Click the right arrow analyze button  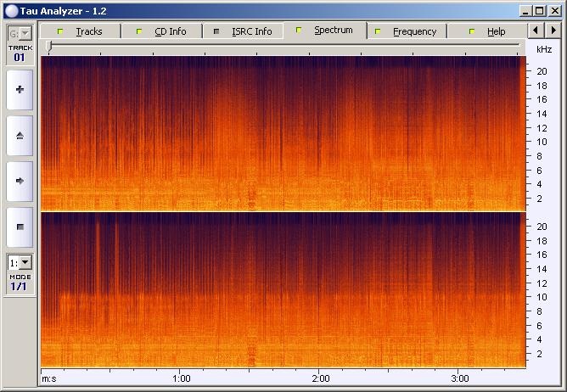click(x=20, y=180)
